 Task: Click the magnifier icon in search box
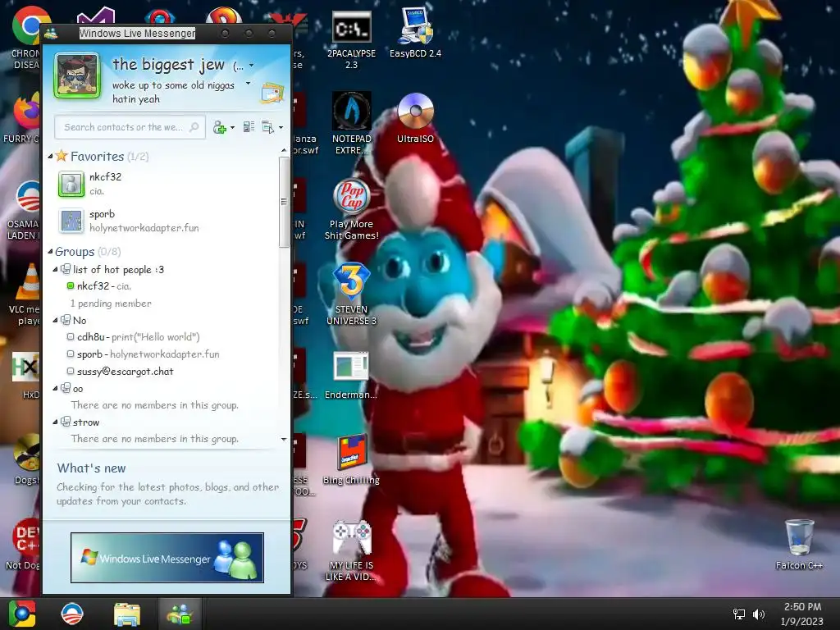[194, 127]
